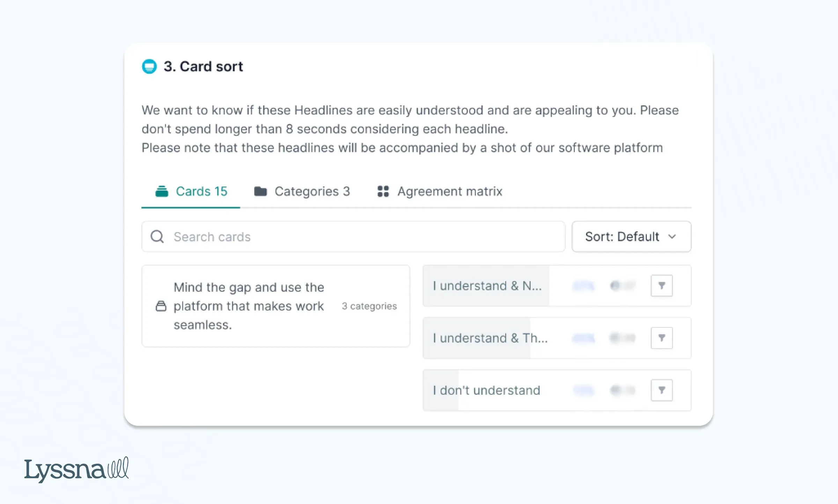Click inside the Search cards field
The height and width of the screenshot is (504, 838).
coord(349,237)
